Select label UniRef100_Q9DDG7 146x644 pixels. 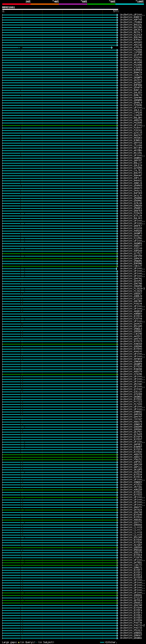(131, 294)
